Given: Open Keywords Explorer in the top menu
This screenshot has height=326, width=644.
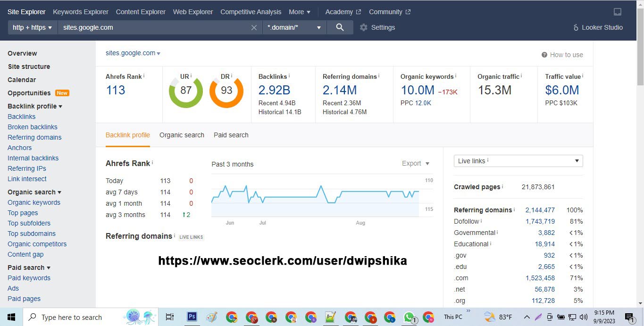Looking at the screenshot, I should coord(81,12).
